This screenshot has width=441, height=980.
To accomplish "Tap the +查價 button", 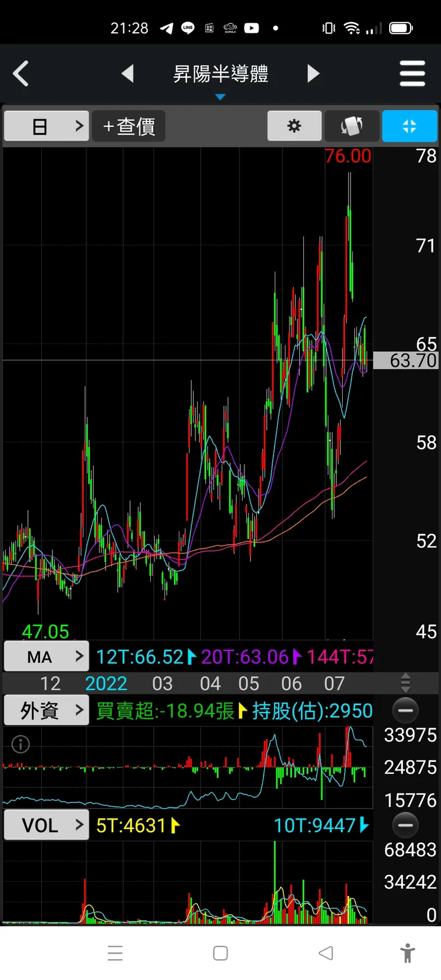I will click(129, 126).
